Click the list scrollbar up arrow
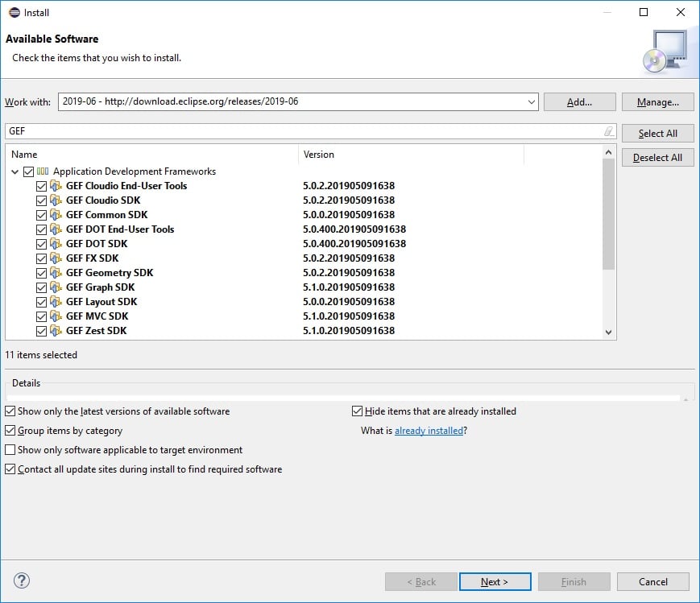 click(608, 153)
